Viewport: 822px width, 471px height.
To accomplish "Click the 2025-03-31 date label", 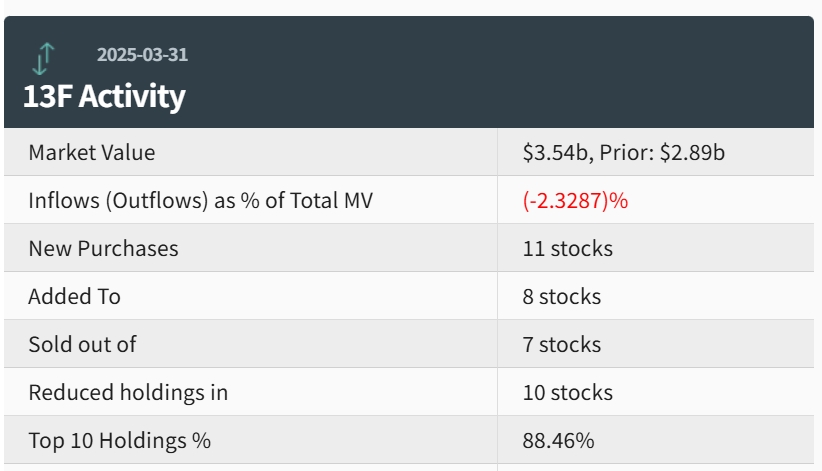I will coord(142,54).
